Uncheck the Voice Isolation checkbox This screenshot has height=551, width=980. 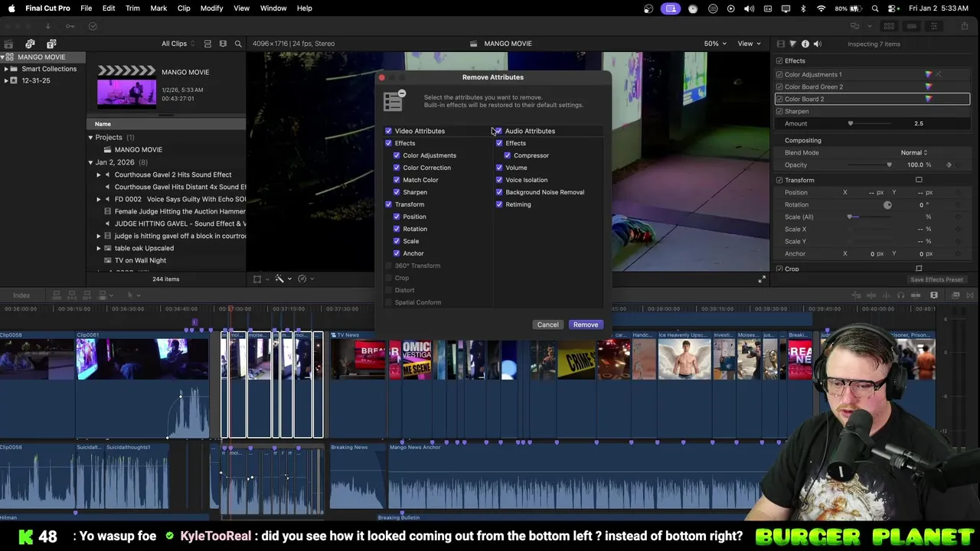(x=499, y=180)
